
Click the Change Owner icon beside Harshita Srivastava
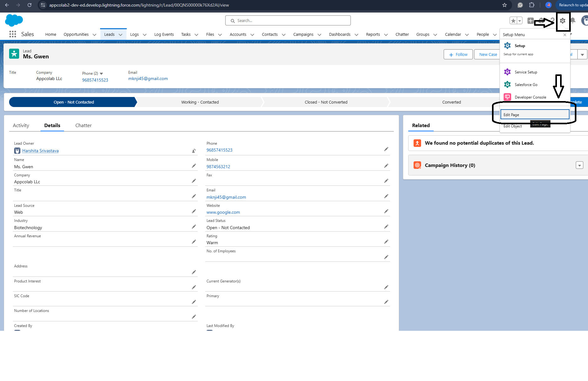[194, 151]
